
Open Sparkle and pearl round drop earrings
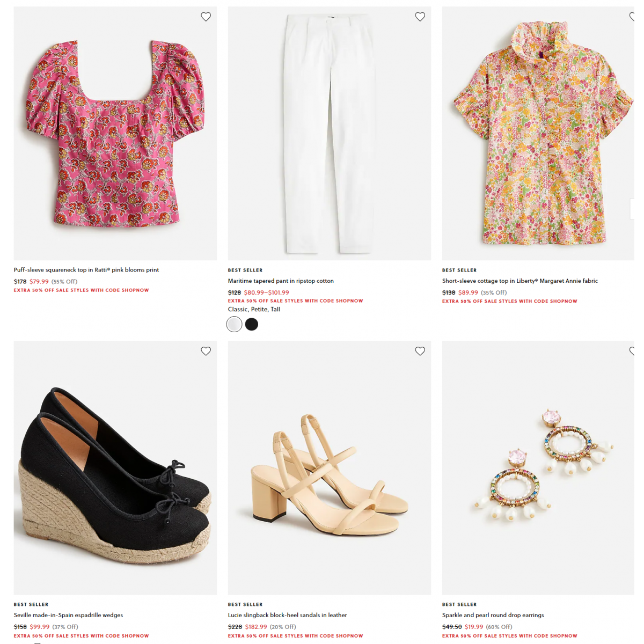coord(493,615)
